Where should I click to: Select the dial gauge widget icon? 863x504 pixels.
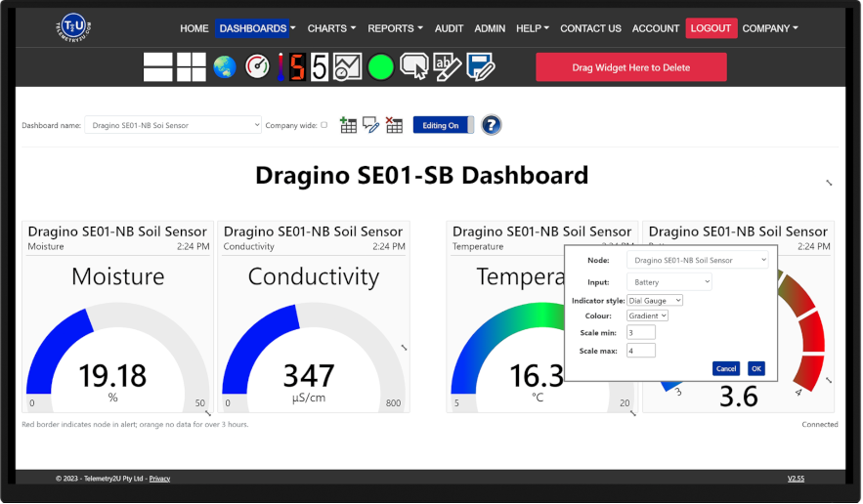[x=257, y=67]
